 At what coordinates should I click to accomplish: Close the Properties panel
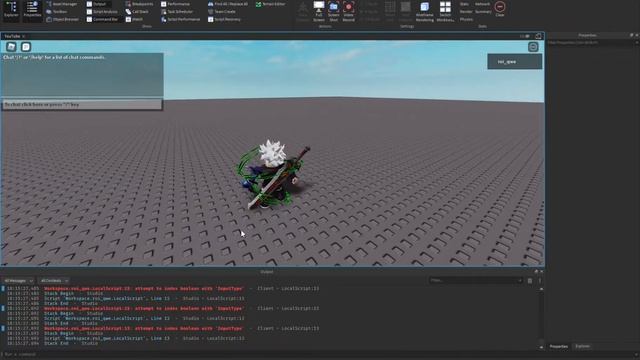[x=637, y=36]
